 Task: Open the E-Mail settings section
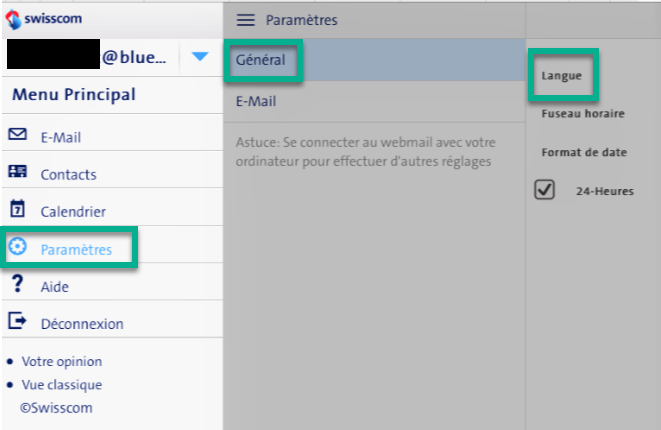coord(256,102)
